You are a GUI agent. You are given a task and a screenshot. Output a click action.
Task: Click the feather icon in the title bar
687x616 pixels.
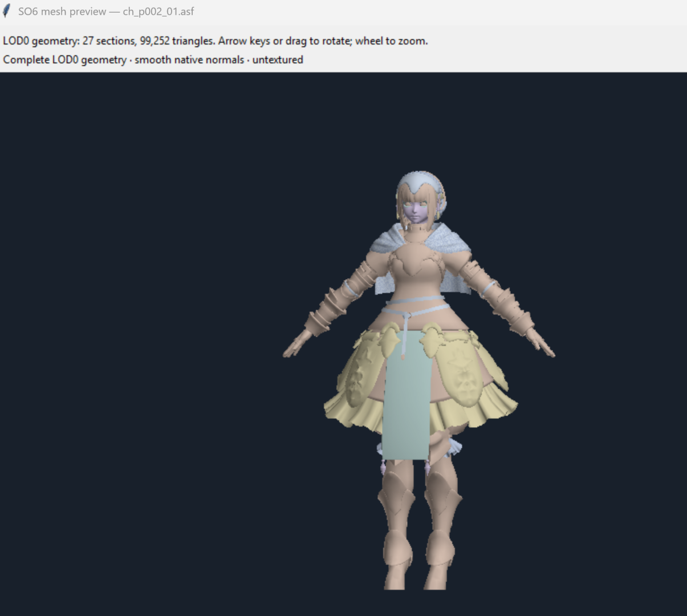(7, 11)
